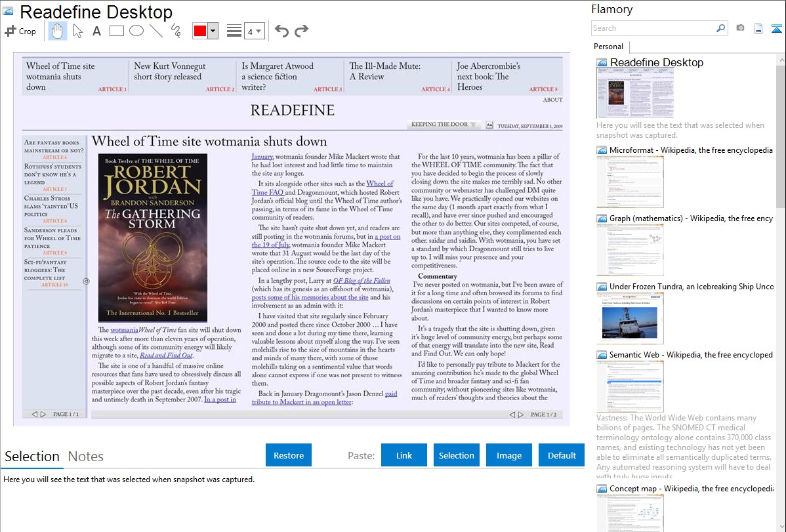The height and width of the screenshot is (532, 786).
Task: Click the Gathering Storm book cover
Action: click(152, 237)
